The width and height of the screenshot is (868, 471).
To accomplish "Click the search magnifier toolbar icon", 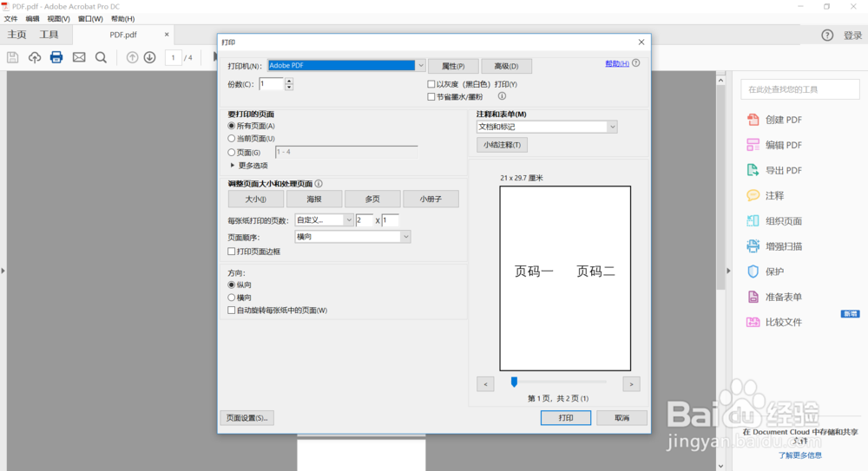I will [x=101, y=57].
